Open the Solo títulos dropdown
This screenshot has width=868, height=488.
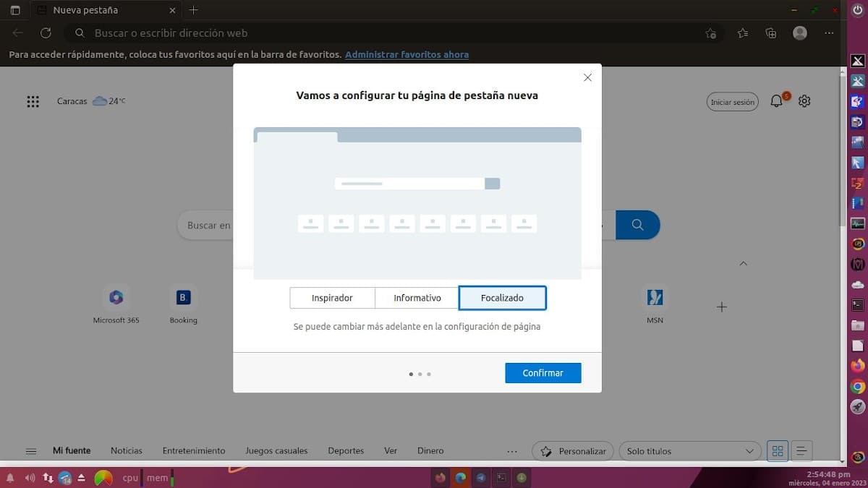tap(689, 450)
